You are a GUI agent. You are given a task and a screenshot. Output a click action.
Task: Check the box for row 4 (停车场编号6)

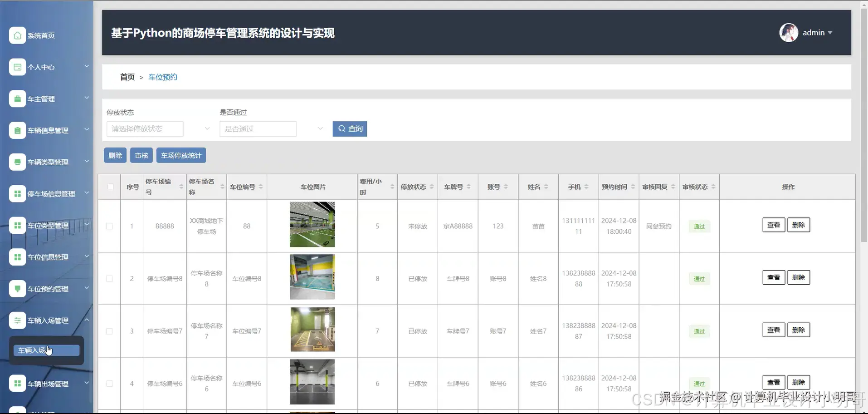tap(109, 384)
